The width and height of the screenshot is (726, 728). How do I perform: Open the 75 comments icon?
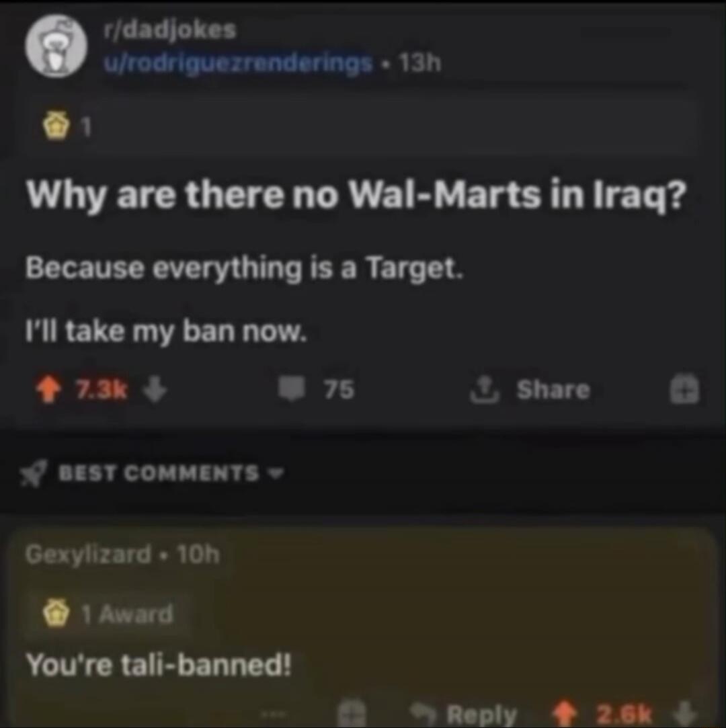[x=292, y=389]
